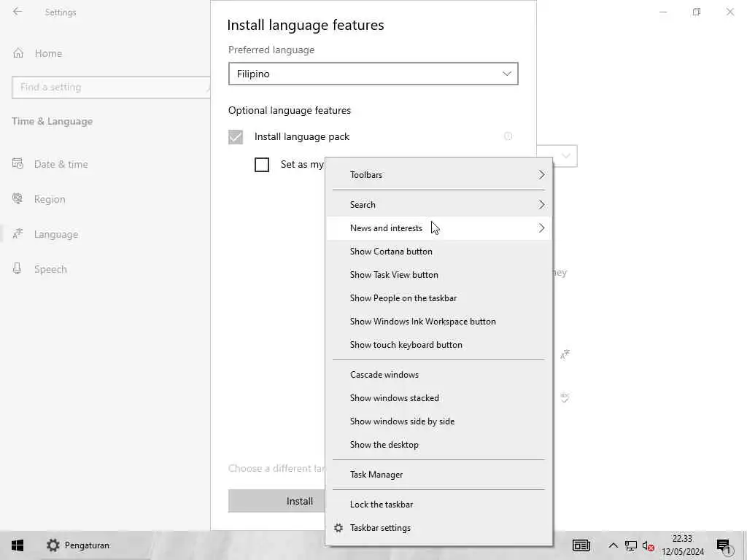Check the Set as my display language box

click(262, 165)
